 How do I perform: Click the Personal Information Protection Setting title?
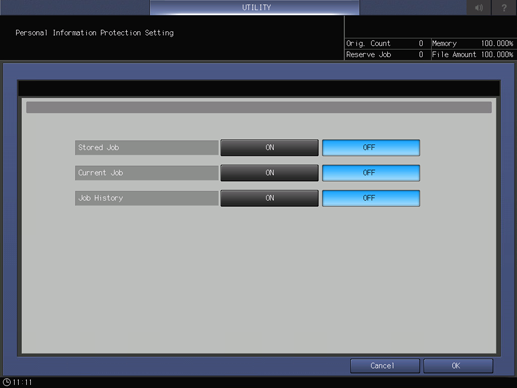(x=94, y=33)
